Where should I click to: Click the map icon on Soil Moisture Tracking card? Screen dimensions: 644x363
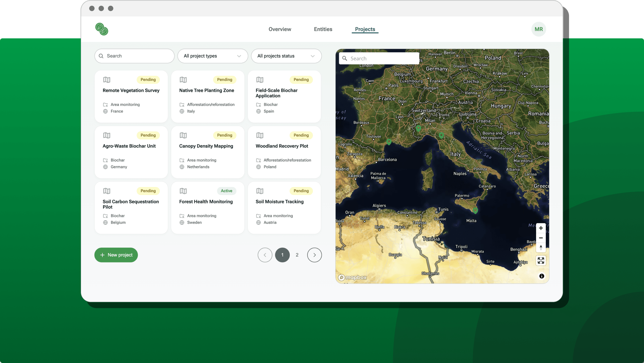[260, 191]
